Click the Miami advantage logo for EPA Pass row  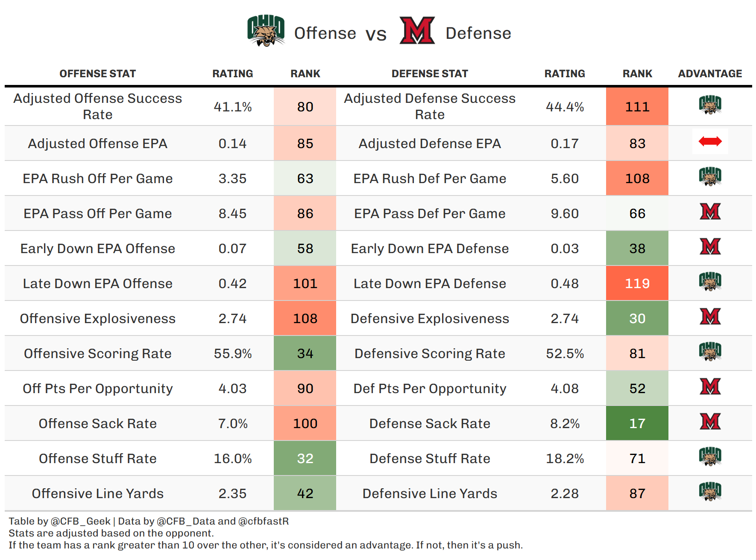coord(710,212)
